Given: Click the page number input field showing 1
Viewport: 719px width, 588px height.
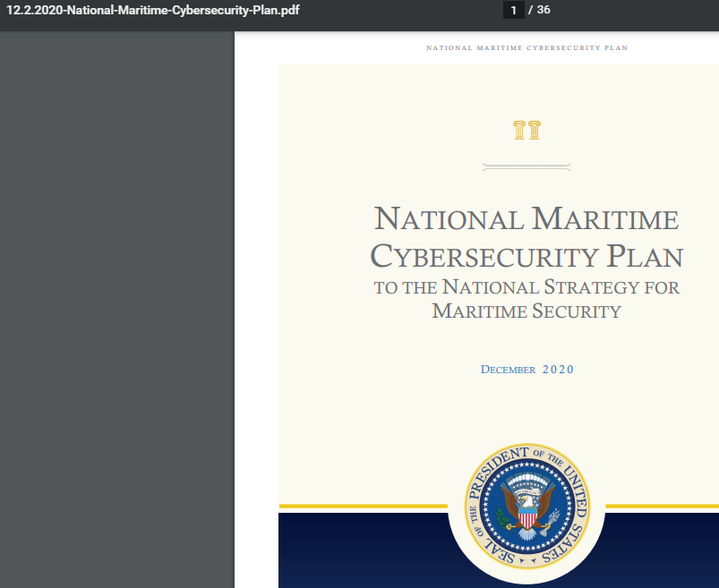Looking at the screenshot, I should tap(513, 10).
